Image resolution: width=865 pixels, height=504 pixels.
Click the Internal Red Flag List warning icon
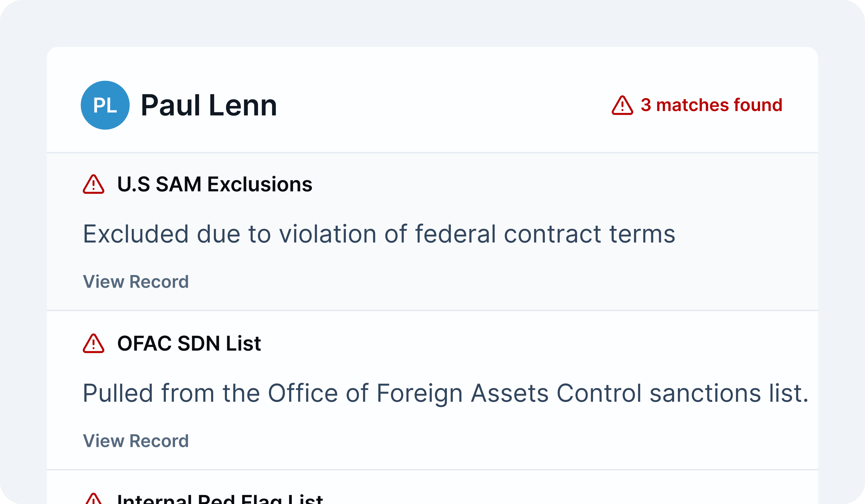click(x=93, y=499)
